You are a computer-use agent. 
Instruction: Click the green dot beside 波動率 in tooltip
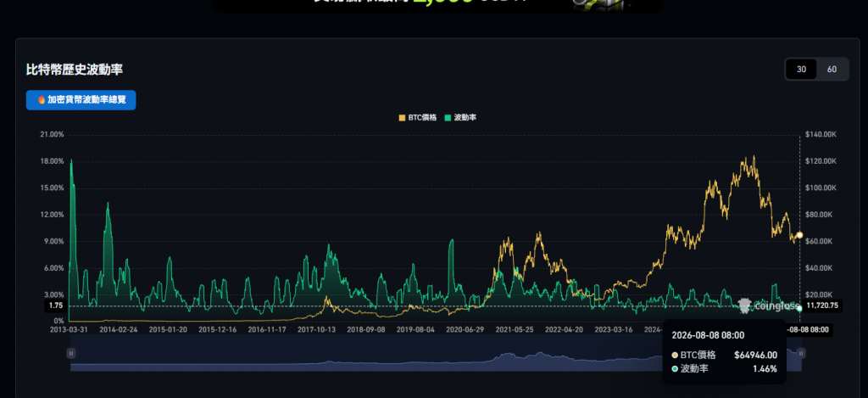tap(675, 368)
